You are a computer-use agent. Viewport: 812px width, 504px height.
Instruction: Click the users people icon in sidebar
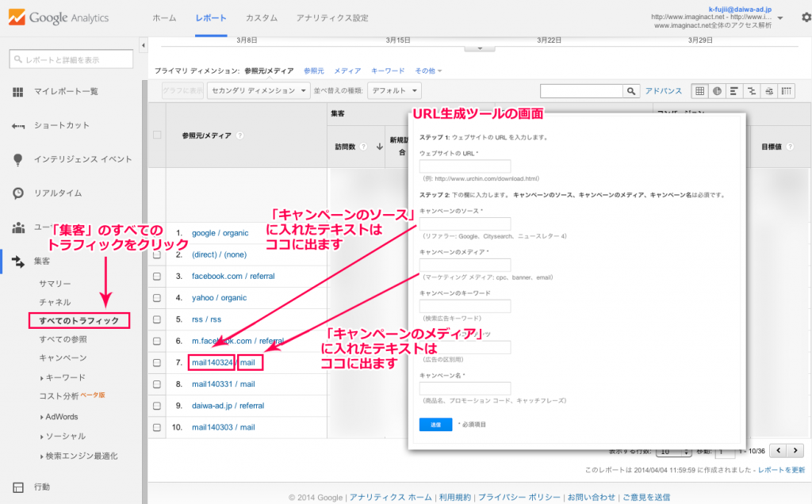[x=18, y=227]
